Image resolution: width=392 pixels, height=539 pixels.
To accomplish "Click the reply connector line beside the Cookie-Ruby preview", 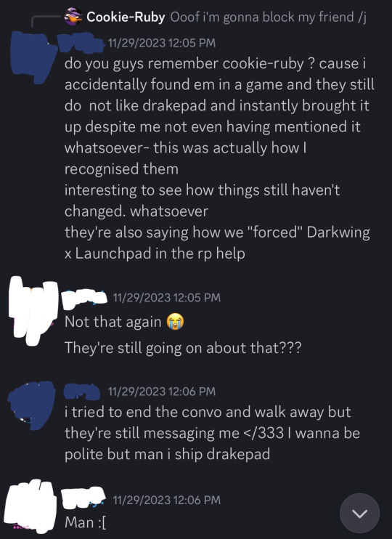I will coord(46,21).
